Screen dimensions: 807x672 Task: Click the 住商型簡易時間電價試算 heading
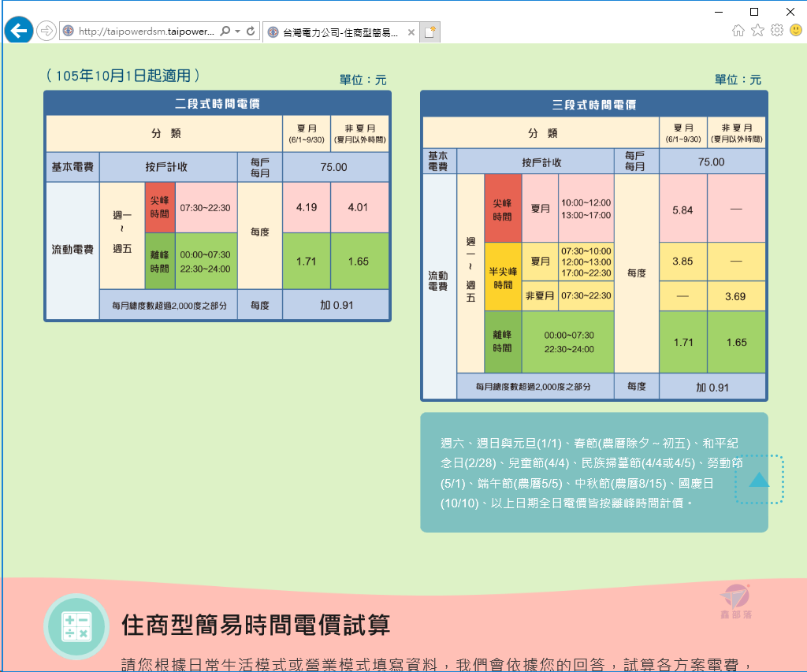coord(256,626)
